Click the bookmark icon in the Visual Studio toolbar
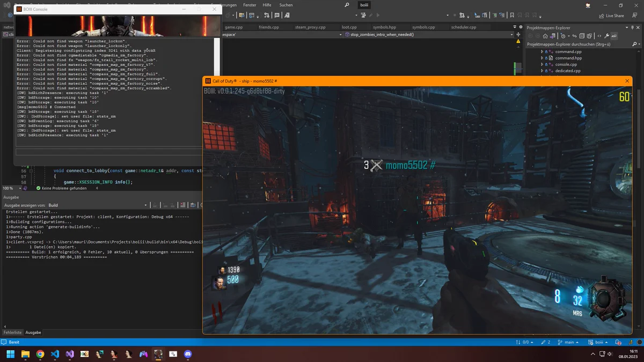This screenshot has height=362, width=644. 512,16
